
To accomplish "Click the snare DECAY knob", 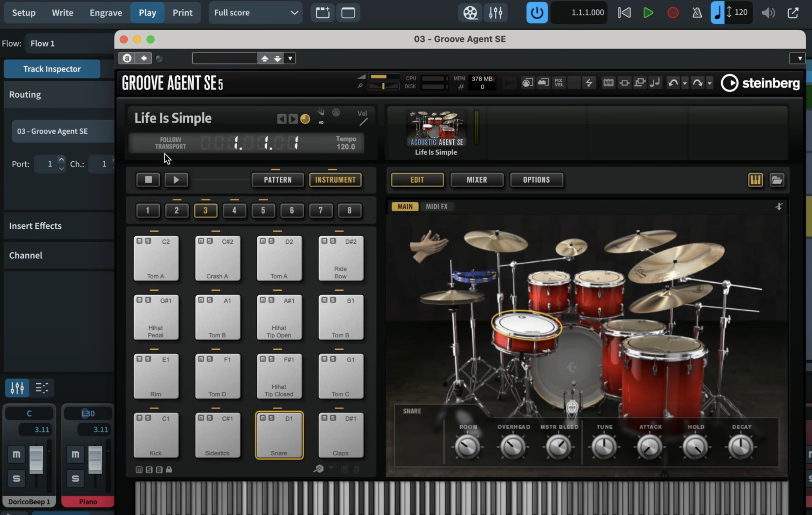I will point(741,447).
